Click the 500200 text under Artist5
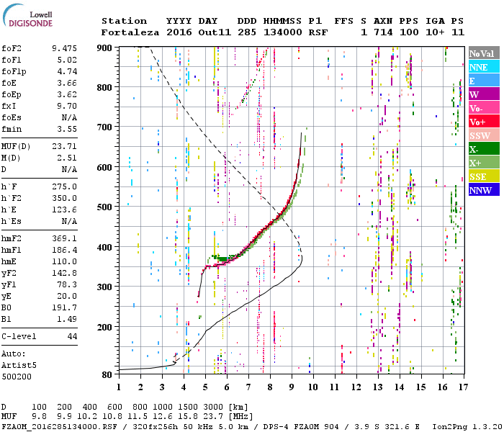The width and height of the screenshot is (504, 432). coord(17,377)
